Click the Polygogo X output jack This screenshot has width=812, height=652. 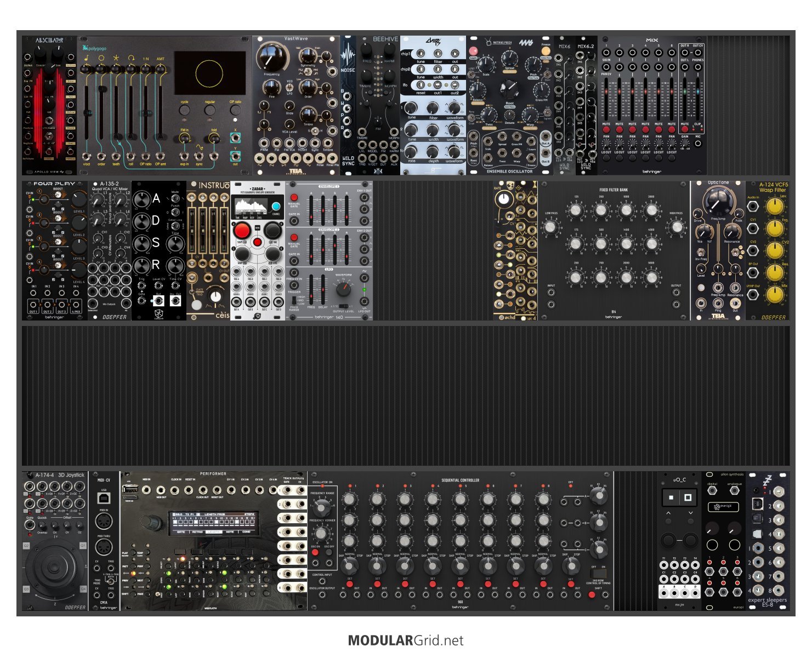235,138
